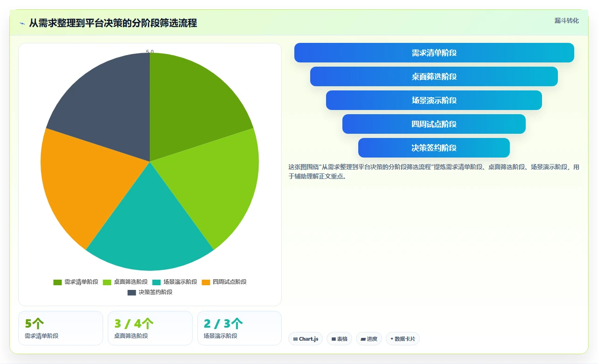Click the 3 / 4个 桌面筛选阶段 card

click(150, 328)
